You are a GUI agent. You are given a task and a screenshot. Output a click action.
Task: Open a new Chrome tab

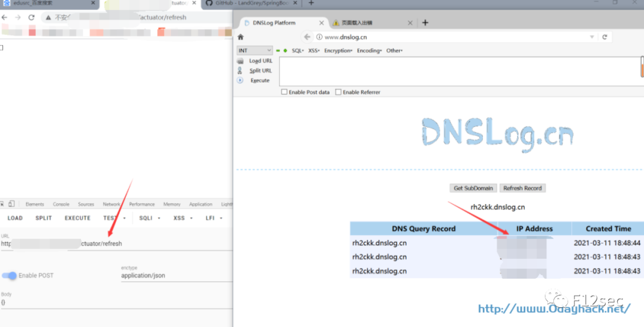point(311,4)
